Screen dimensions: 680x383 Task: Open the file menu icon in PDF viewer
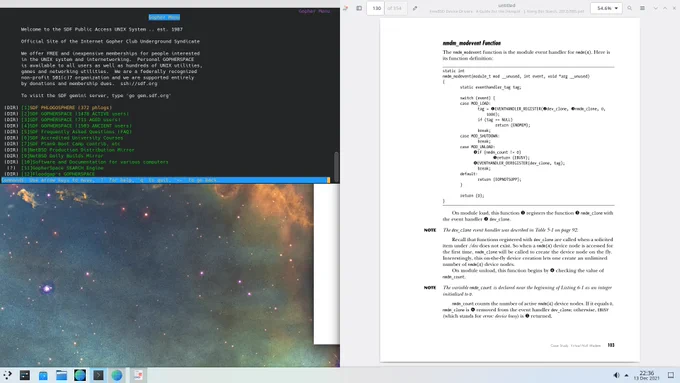click(x=346, y=8)
